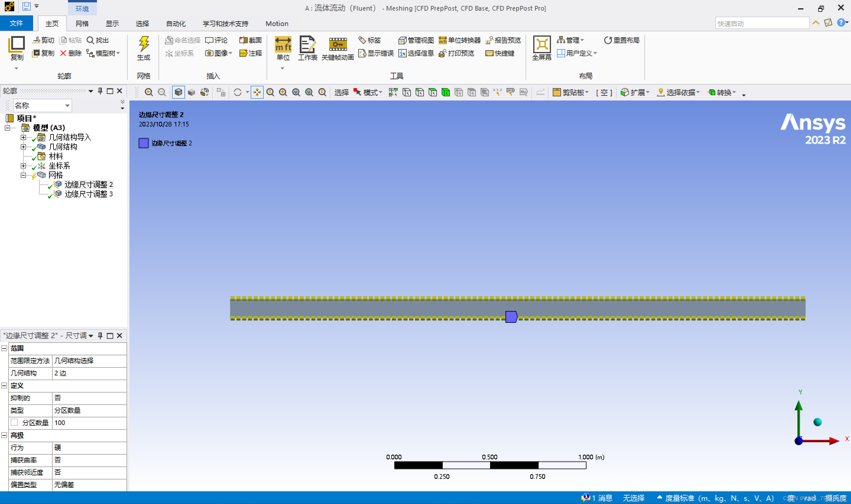Click the 关键帧动画 keyframe animation icon
The width and height of the screenshot is (851, 504).
(x=338, y=45)
